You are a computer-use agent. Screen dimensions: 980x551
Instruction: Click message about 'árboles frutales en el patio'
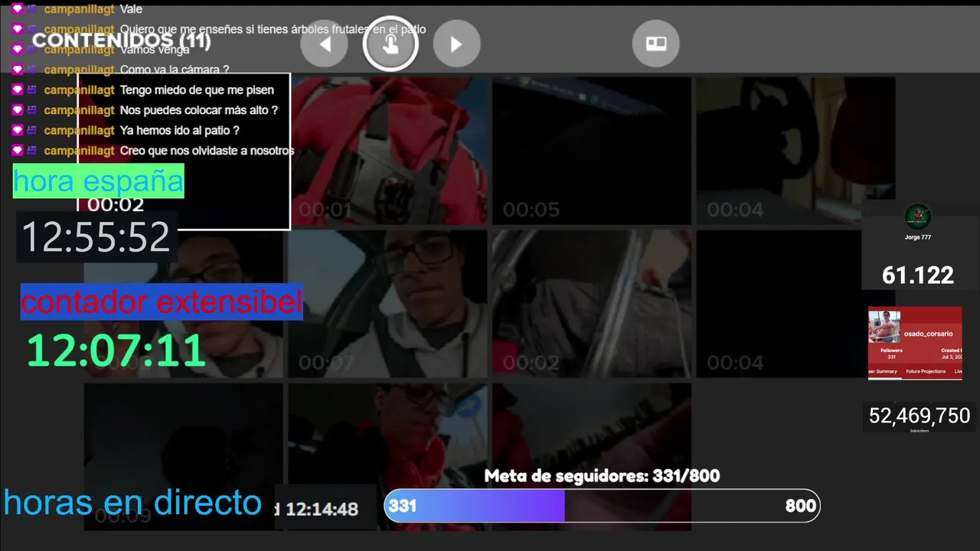click(273, 29)
